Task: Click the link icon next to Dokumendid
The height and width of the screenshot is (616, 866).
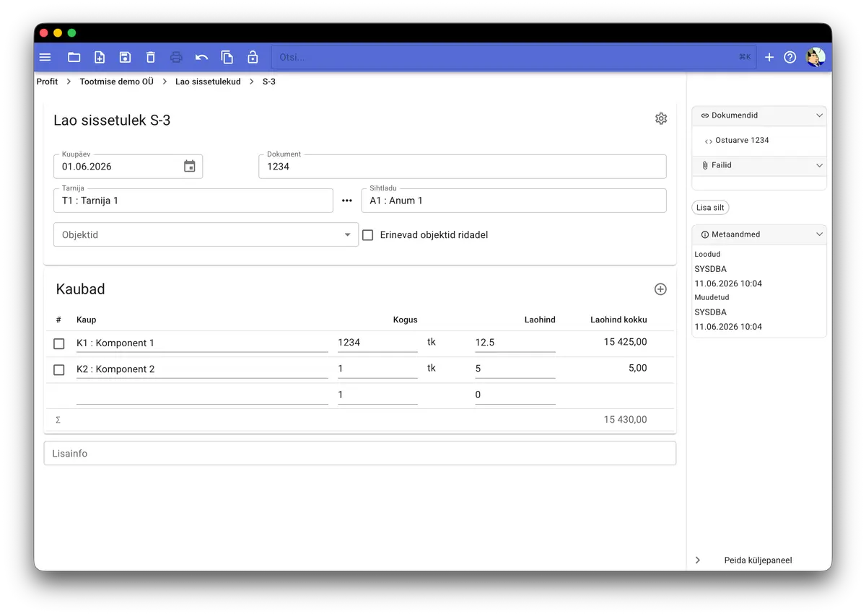Action: (705, 115)
